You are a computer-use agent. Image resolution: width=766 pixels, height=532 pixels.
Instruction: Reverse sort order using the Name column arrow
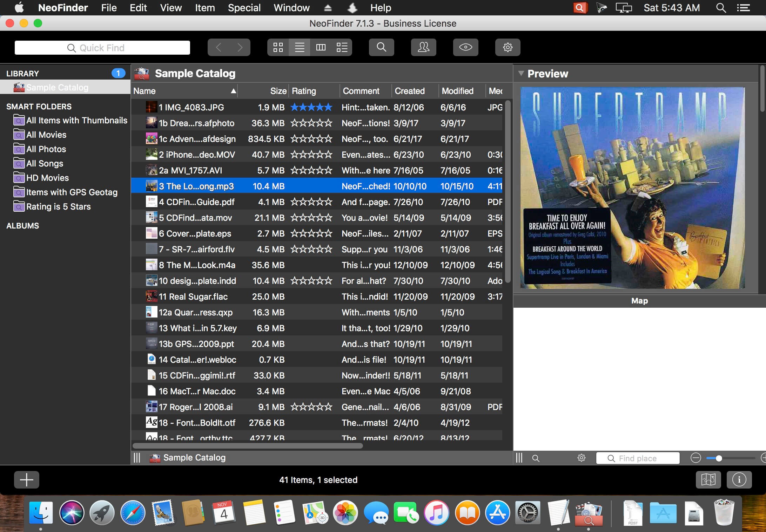point(234,91)
